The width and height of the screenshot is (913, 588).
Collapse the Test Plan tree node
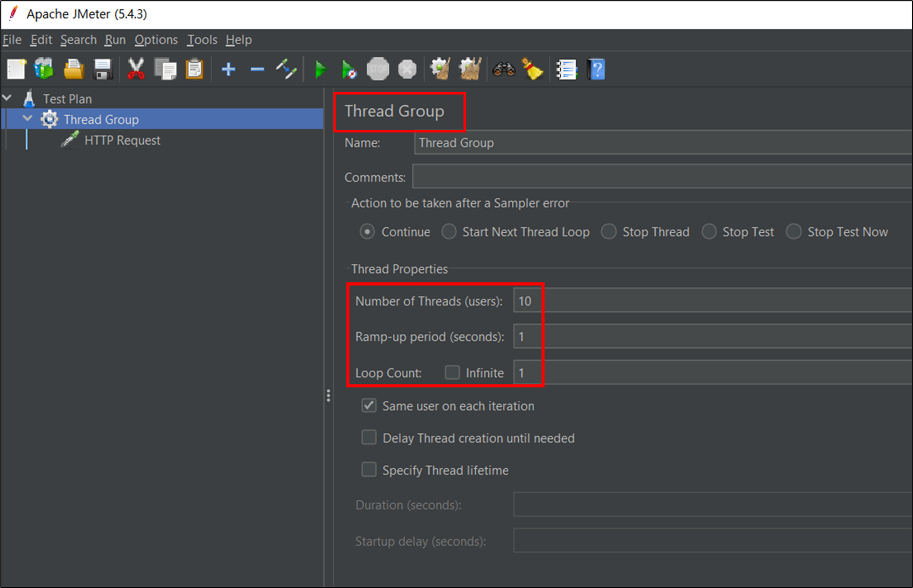click(7, 98)
